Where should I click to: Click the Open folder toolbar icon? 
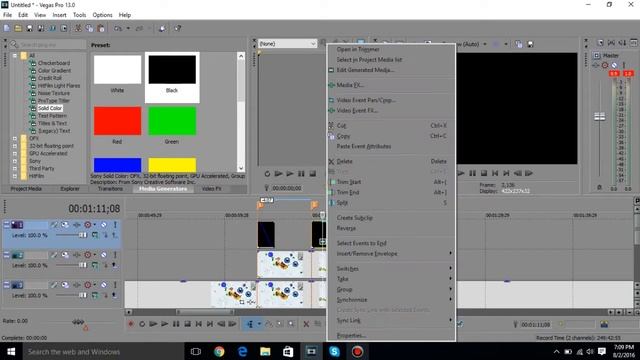(18, 28)
